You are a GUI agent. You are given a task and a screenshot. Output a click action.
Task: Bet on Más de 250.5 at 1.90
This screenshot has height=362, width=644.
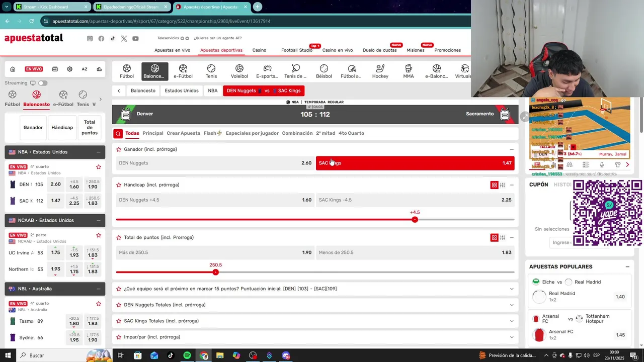[215, 252]
